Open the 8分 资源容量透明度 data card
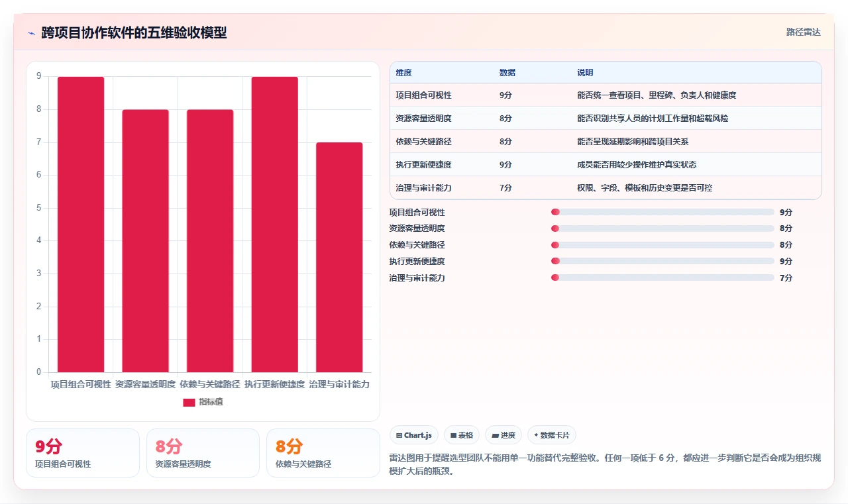Viewport: 848px width, 504px height. (x=203, y=453)
